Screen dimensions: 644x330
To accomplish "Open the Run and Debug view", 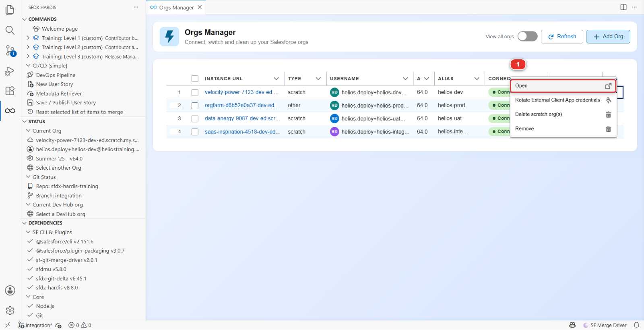I will point(10,71).
